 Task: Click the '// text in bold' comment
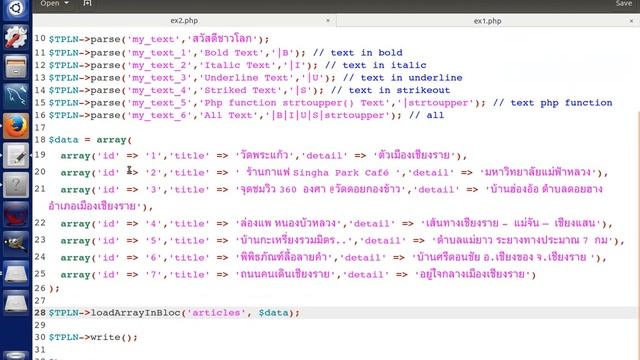pos(358,53)
